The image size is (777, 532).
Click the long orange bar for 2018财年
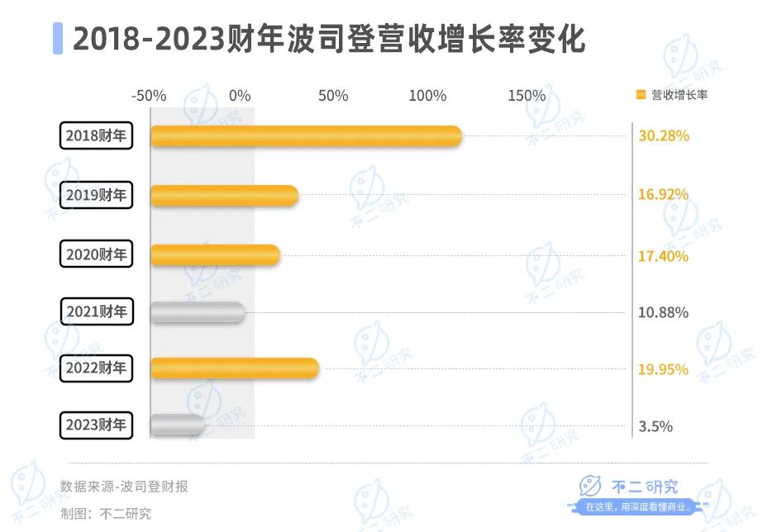click(306, 136)
